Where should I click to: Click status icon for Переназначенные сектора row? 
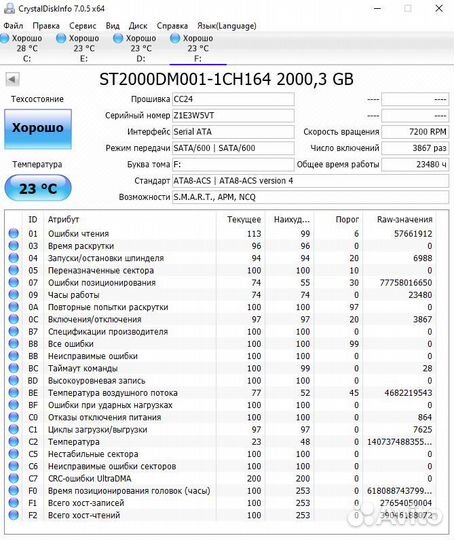14,270
